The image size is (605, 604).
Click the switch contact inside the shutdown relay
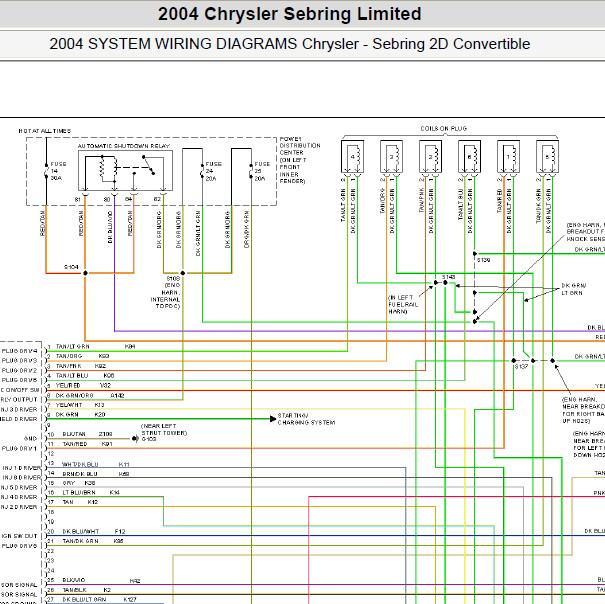pos(149,165)
